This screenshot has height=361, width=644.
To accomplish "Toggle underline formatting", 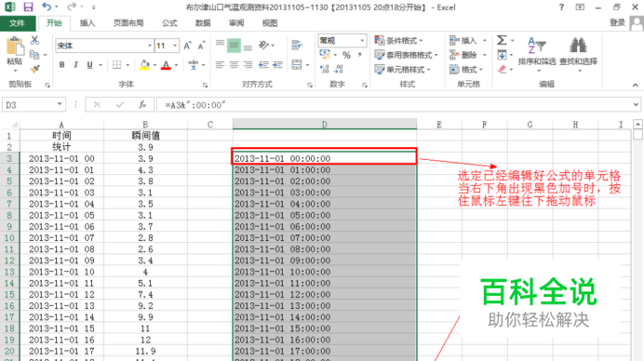I will [89, 64].
